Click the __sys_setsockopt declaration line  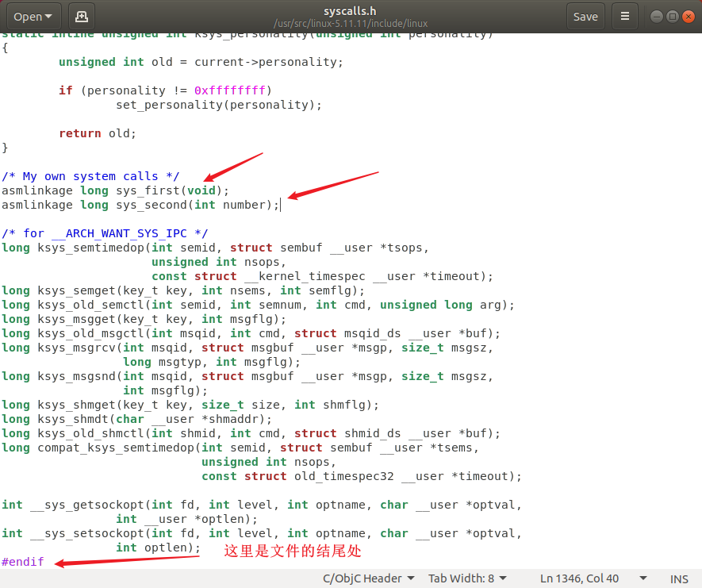point(262,533)
